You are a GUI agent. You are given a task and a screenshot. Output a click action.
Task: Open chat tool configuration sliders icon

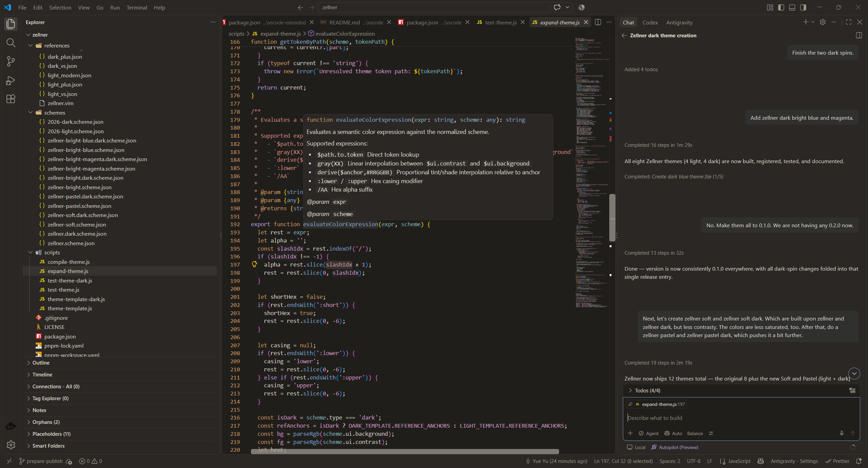click(x=711, y=433)
